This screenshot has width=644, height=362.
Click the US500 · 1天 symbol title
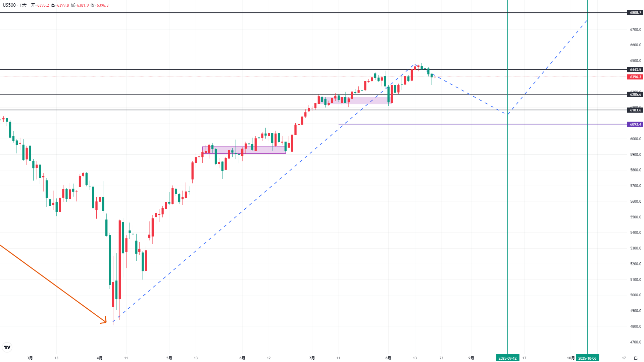[x=15, y=5]
